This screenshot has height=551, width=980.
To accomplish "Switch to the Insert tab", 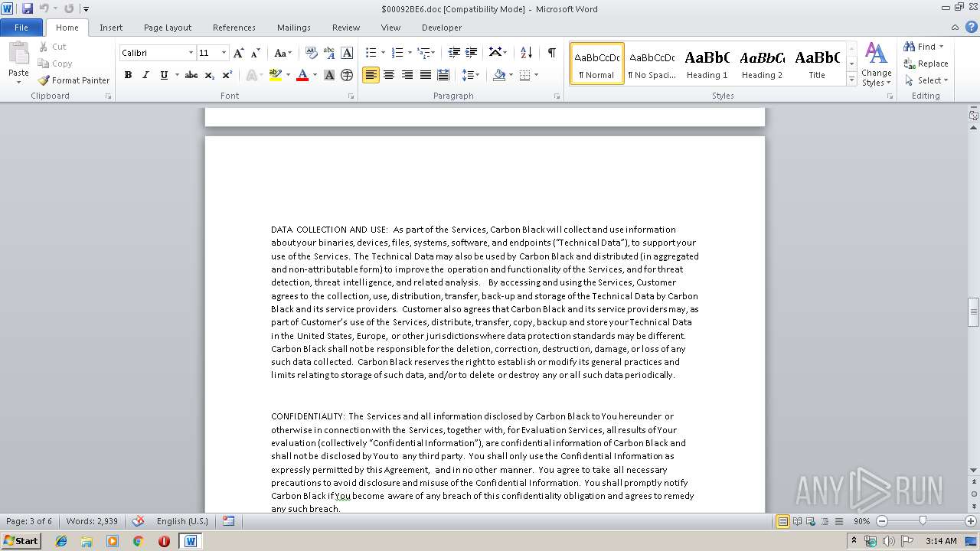I will click(x=111, y=28).
